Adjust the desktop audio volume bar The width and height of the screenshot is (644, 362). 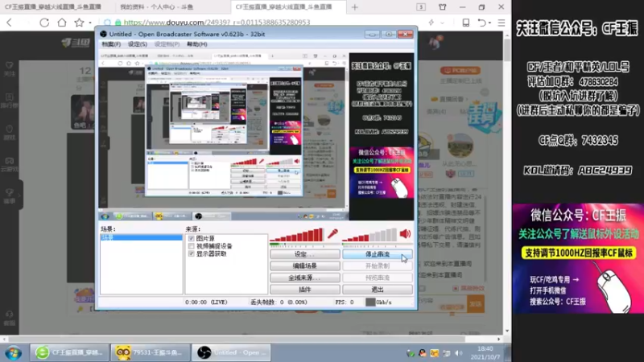pyautogui.click(x=369, y=235)
